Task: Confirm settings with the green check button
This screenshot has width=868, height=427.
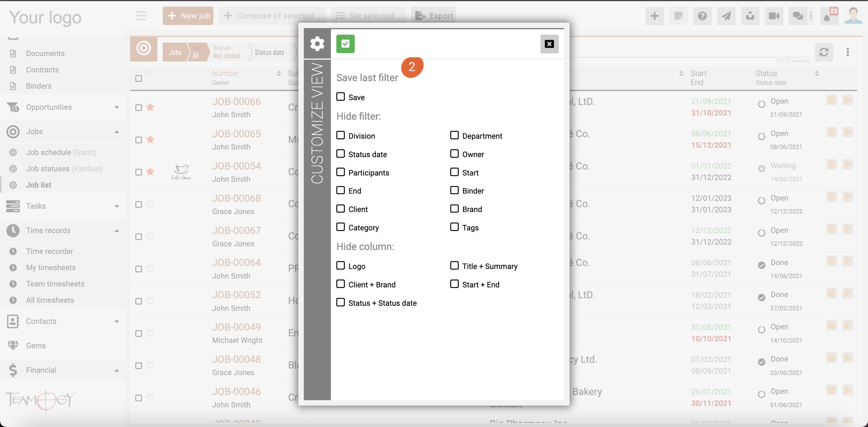Action: click(x=345, y=44)
